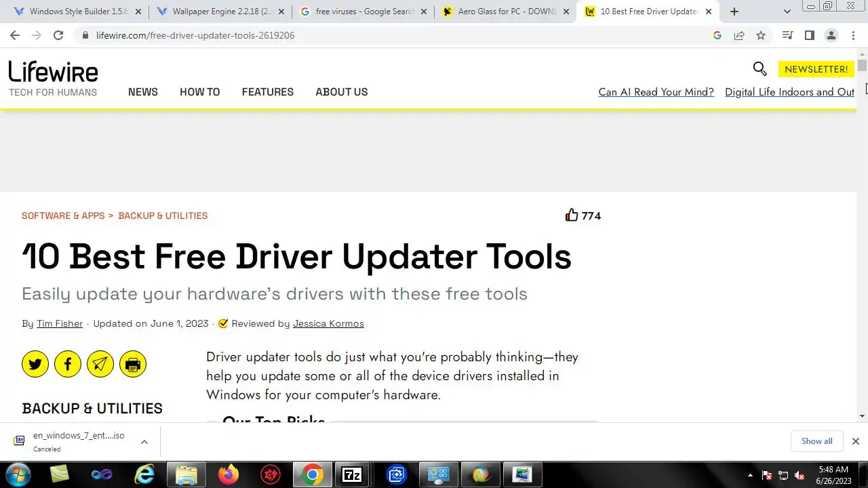Close the Aero Glass tab

tap(566, 12)
